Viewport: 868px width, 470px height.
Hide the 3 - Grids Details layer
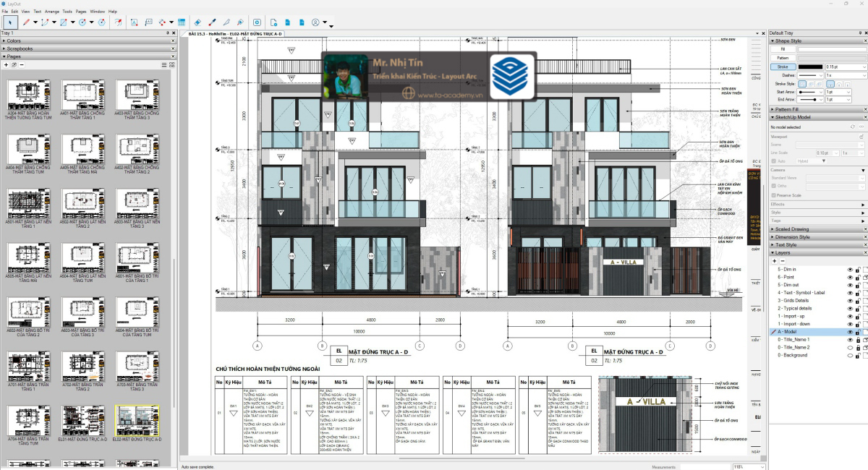850,300
